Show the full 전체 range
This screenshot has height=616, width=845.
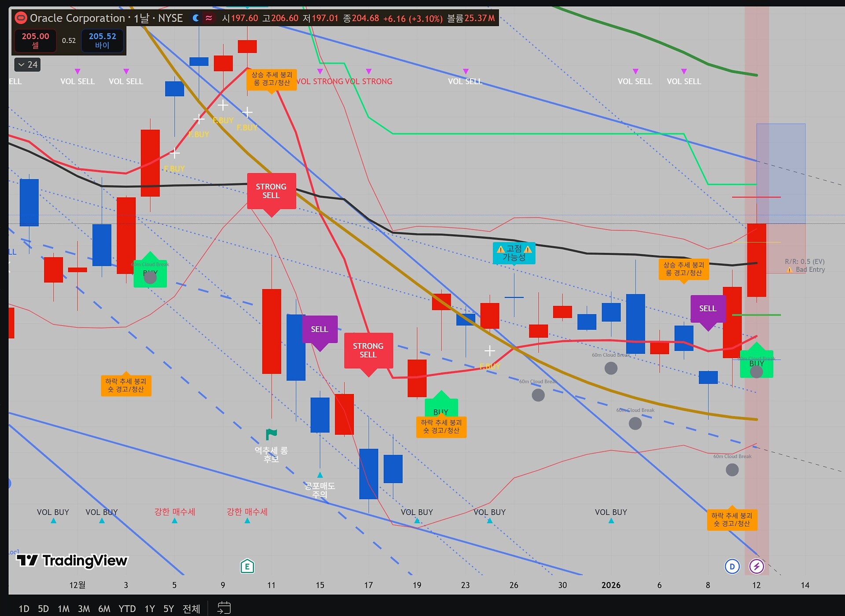[x=191, y=609]
